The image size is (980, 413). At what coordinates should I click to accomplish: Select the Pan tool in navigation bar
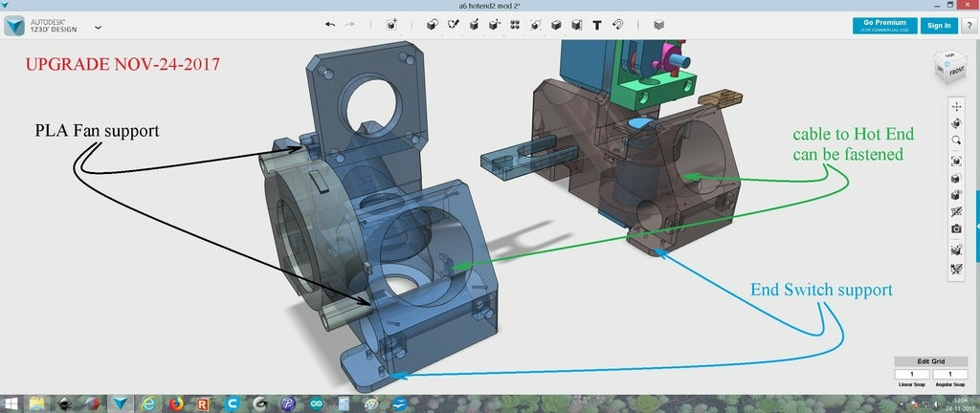pyautogui.click(x=956, y=106)
